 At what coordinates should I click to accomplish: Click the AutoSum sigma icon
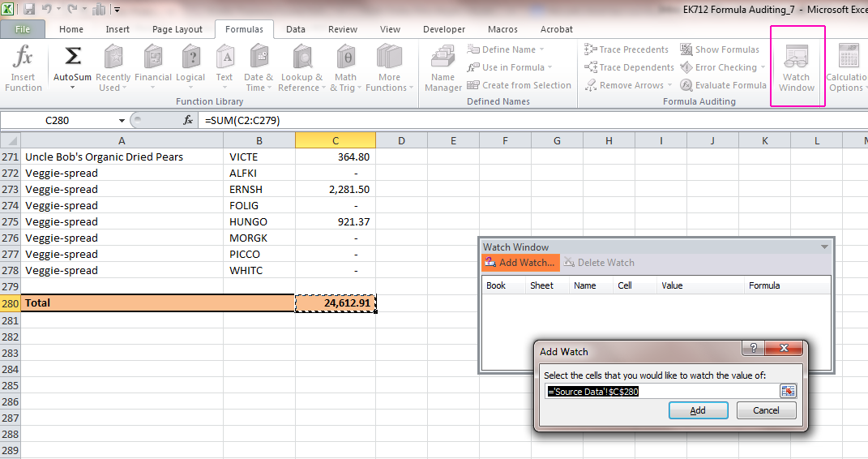pyautogui.click(x=72, y=57)
